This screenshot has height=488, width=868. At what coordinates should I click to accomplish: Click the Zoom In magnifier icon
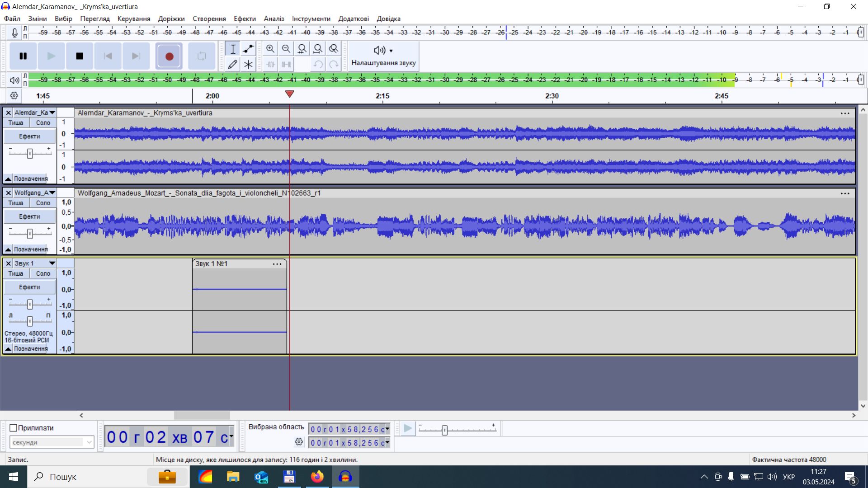tap(270, 49)
